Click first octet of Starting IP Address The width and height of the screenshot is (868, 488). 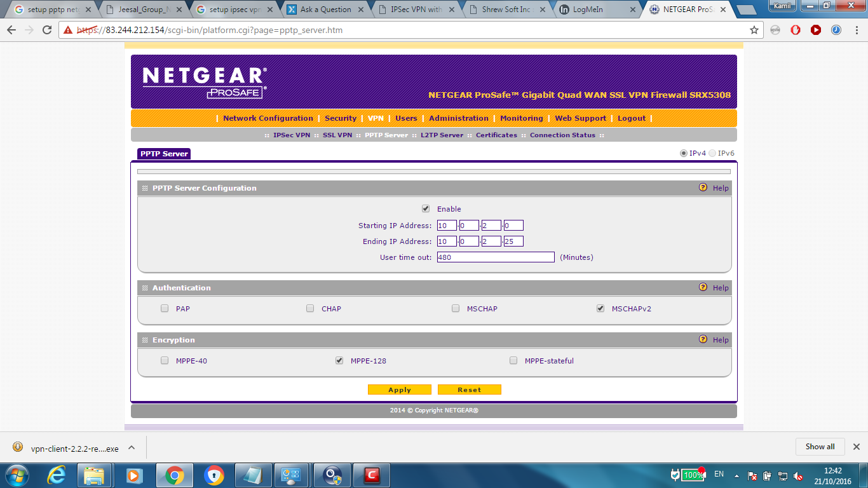click(x=447, y=226)
